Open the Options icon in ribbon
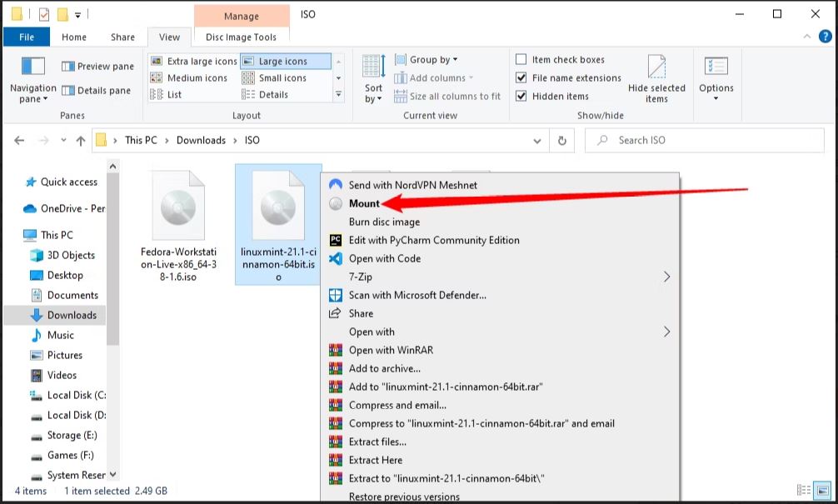The width and height of the screenshot is (838, 504). (x=716, y=67)
